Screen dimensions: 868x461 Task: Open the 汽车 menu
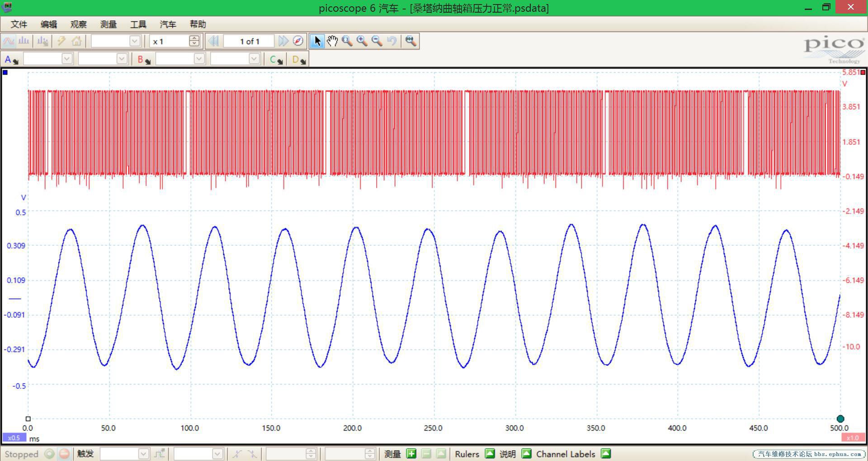(168, 24)
